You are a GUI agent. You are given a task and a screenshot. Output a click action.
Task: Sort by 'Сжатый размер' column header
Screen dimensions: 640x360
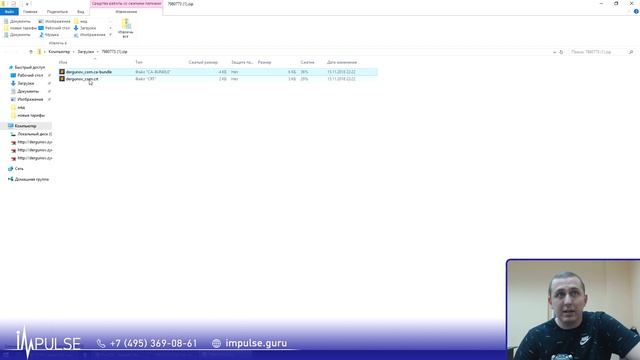point(203,62)
